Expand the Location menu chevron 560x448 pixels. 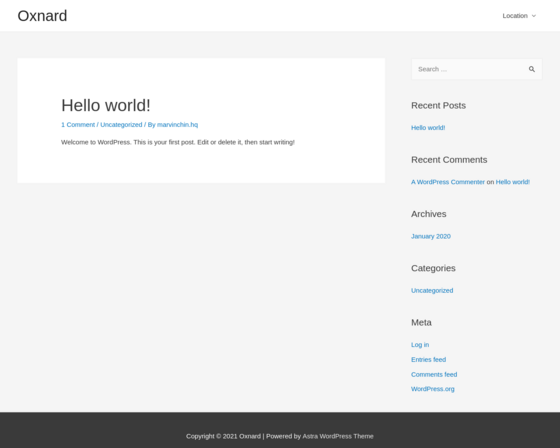[534, 16]
